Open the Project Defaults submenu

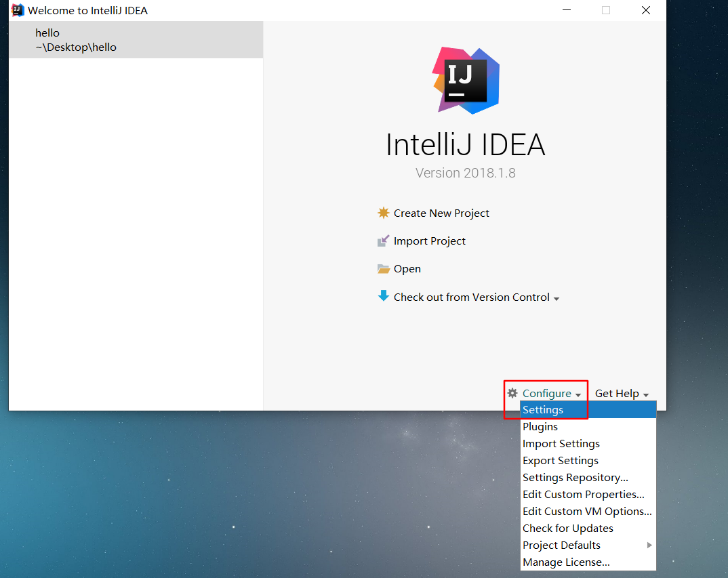tap(588, 545)
